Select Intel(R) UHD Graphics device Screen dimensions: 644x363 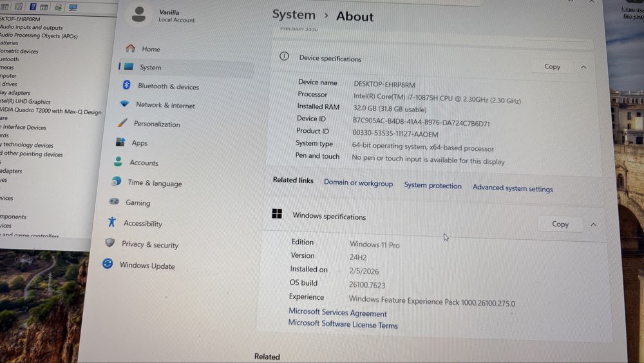pyautogui.click(x=25, y=101)
